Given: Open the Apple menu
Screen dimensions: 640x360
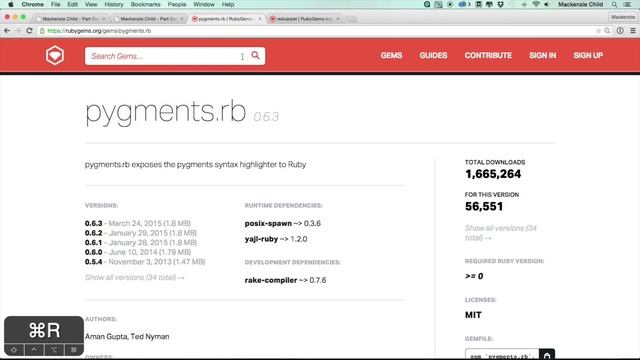Looking at the screenshot, I should (11, 4).
